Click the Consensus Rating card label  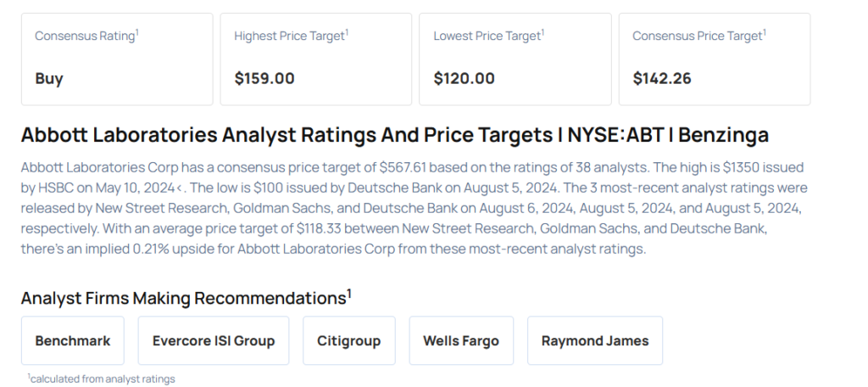84,36
